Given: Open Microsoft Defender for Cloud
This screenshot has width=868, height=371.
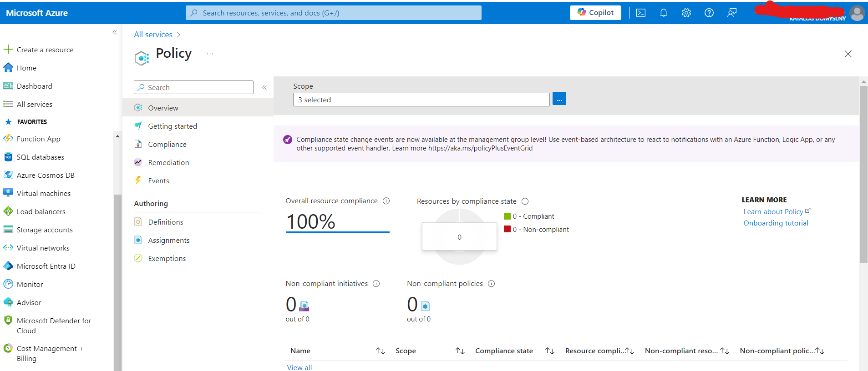Looking at the screenshot, I should point(54,326).
